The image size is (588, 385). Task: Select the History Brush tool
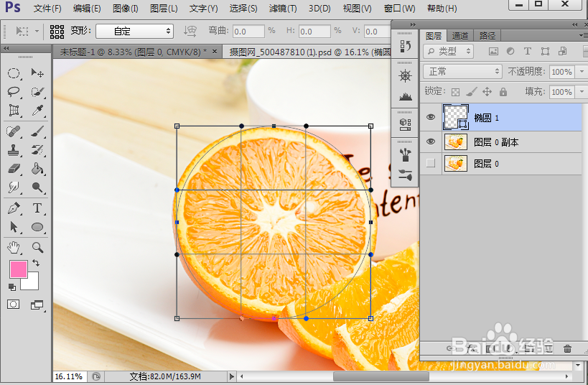pos(37,150)
